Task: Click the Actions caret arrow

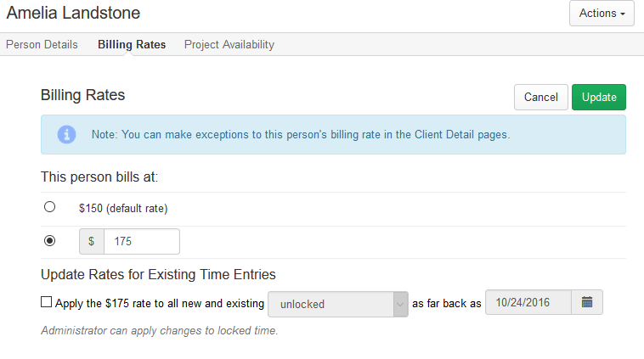Action: pos(623,14)
